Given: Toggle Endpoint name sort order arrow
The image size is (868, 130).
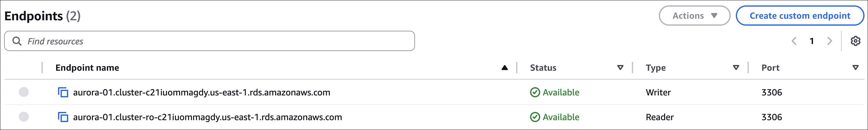Looking at the screenshot, I should [x=504, y=68].
